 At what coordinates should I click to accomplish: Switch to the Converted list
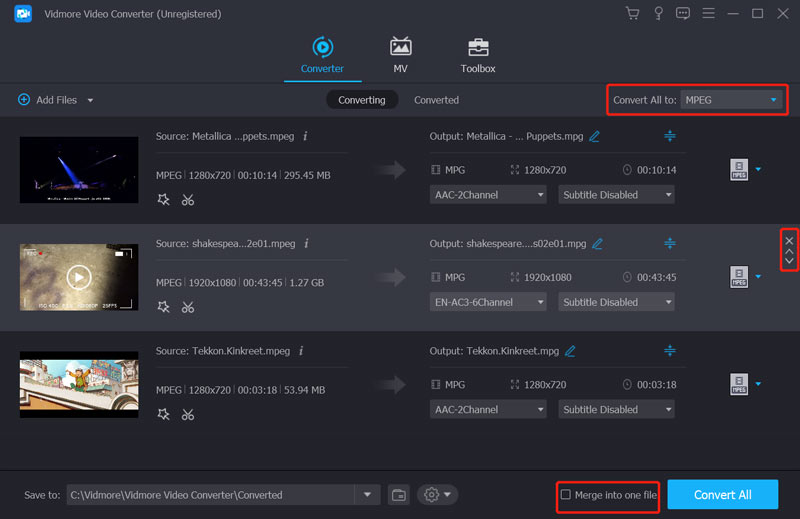point(436,100)
